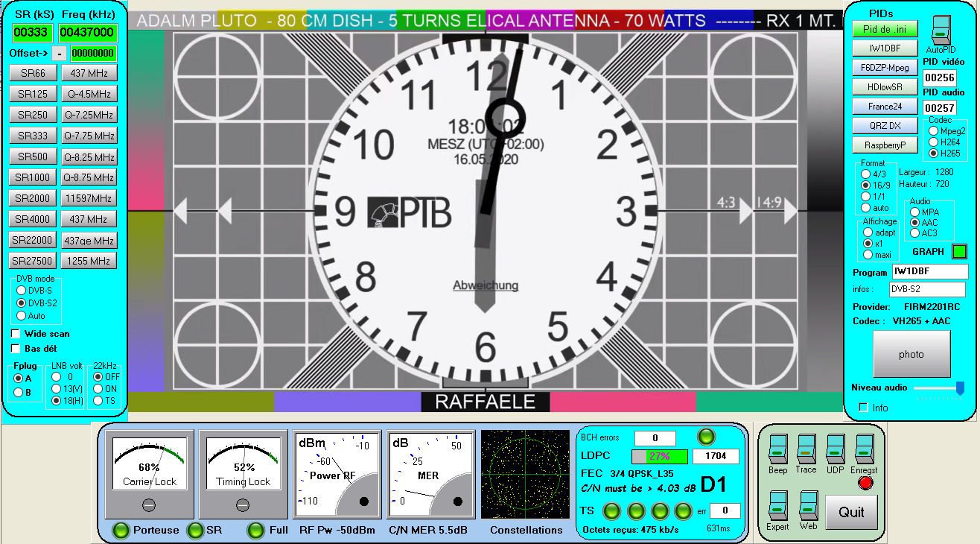This screenshot has height=544, width=980.
Task: Flip the Enregst record switch
Action: tap(864, 449)
